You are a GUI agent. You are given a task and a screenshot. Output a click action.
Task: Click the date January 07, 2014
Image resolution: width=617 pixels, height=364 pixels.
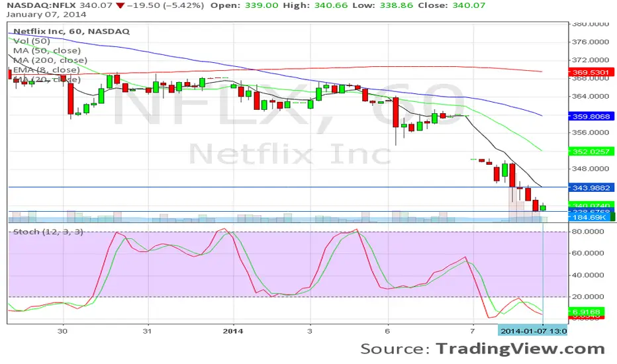(46, 15)
